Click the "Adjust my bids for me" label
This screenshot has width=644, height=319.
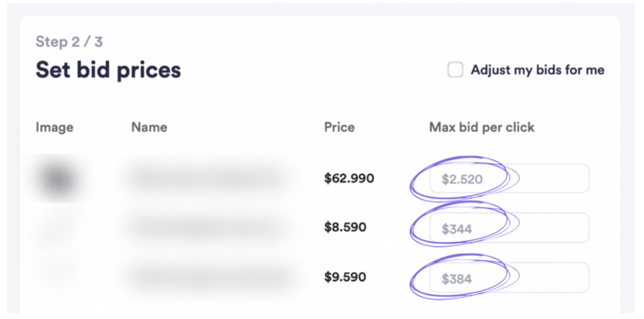(537, 70)
